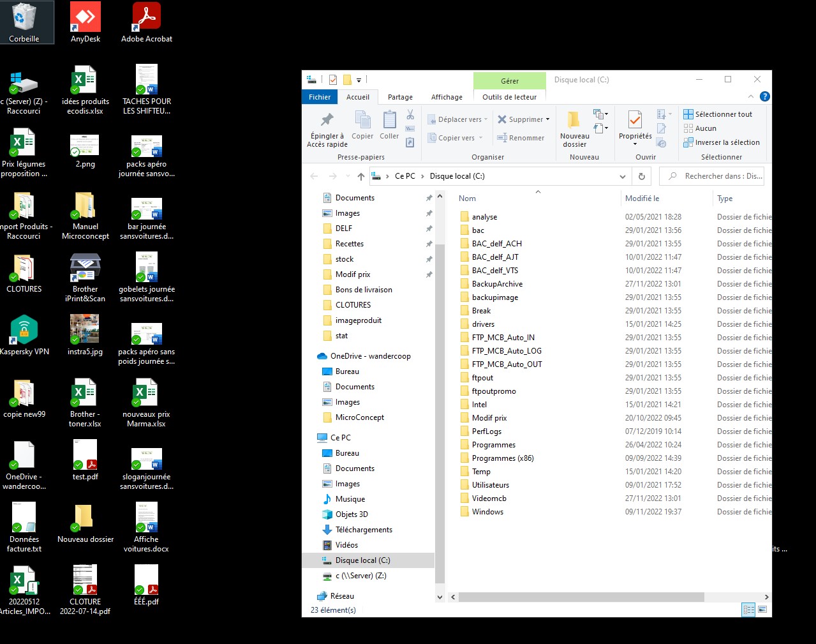
Task: Refresh the current folder view
Action: coord(641,176)
